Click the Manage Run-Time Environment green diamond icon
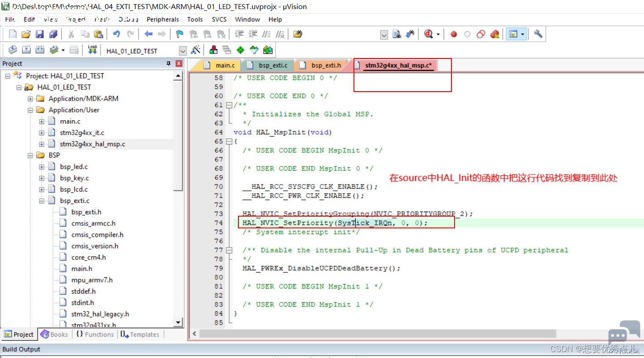 [x=241, y=50]
